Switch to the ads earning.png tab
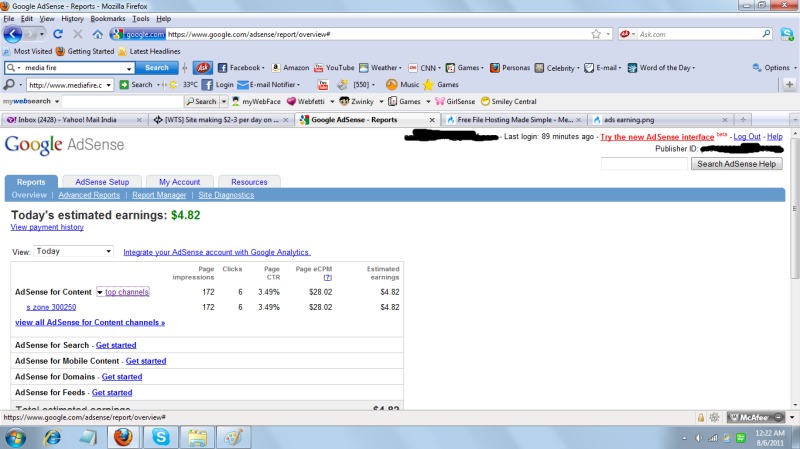The width and height of the screenshot is (800, 449). click(x=661, y=120)
